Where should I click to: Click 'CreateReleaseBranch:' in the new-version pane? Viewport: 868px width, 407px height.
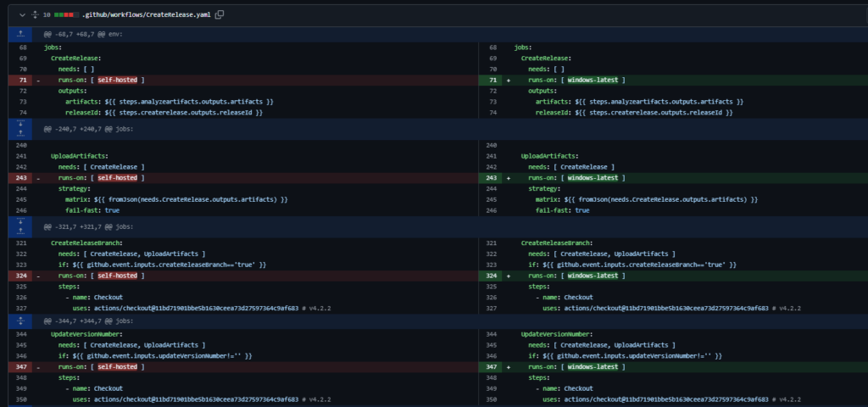click(557, 243)
